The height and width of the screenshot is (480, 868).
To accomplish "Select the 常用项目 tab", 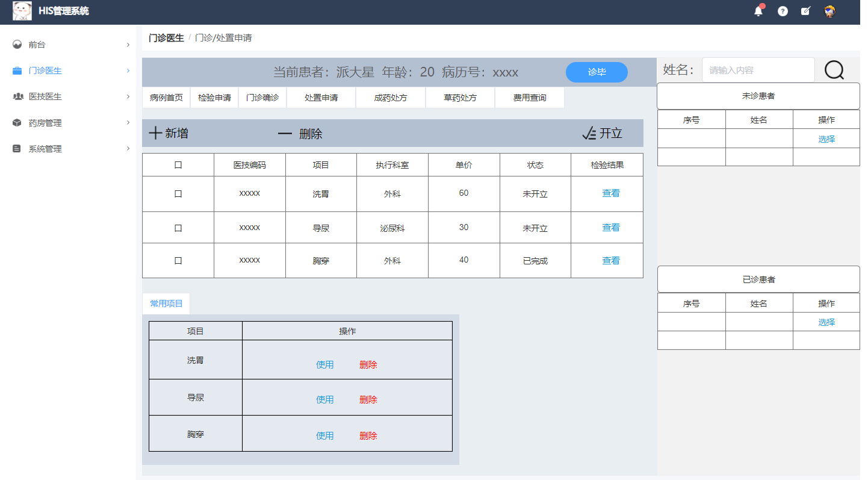I will click(166, 304).
